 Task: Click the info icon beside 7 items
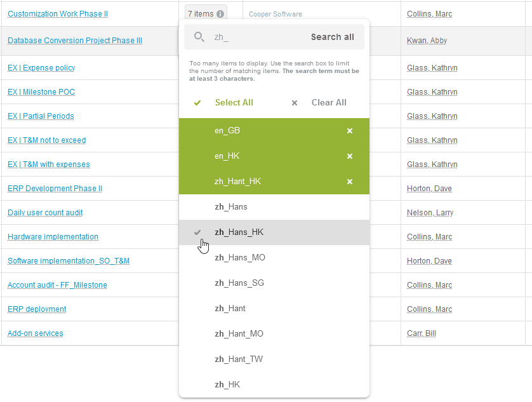click(x=220, y=14)
